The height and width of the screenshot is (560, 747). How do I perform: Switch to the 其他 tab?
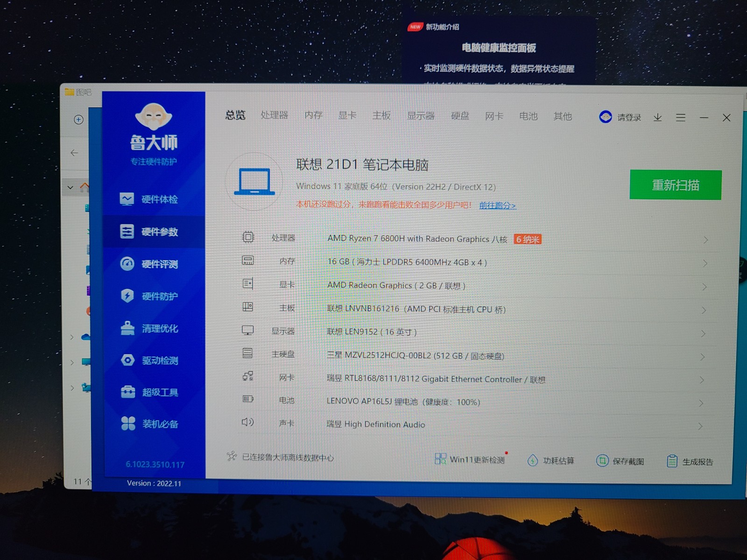pos(563,116)
